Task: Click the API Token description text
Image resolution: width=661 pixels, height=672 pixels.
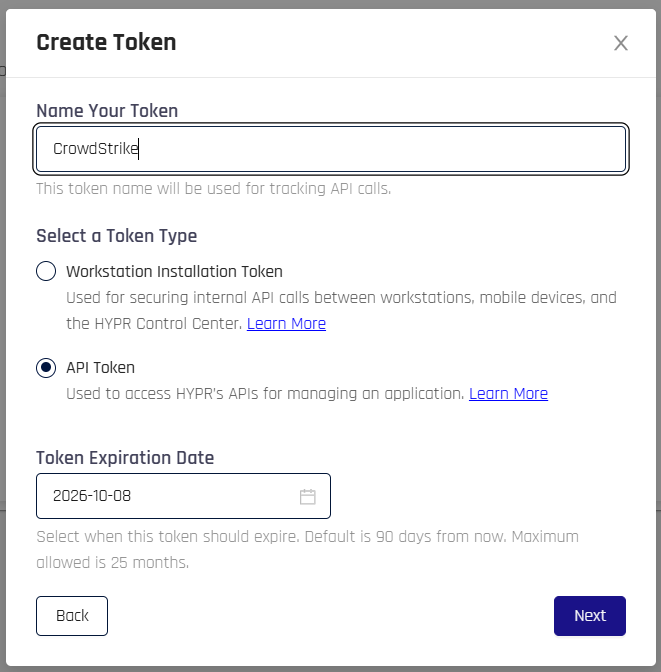Action: coord(265,393)
